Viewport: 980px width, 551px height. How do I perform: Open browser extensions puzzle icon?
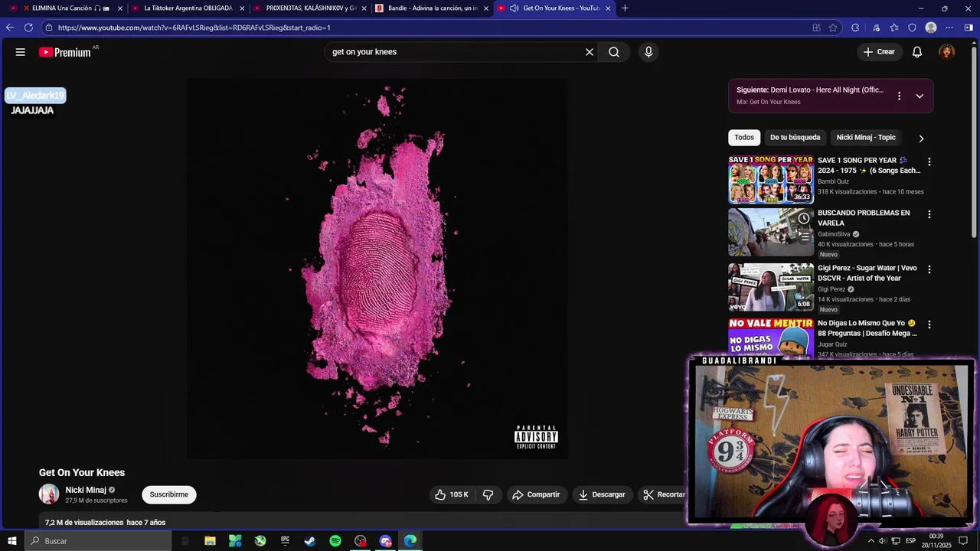(x=855, y=28)
